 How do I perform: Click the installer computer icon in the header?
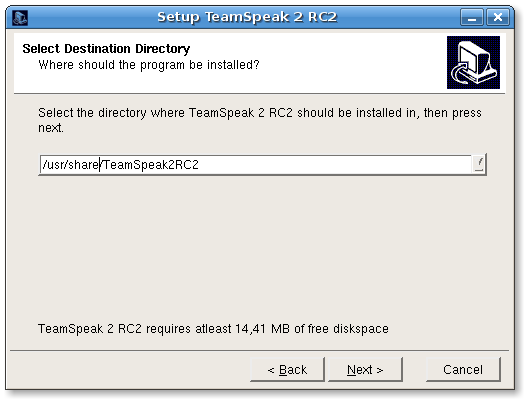tap(473, 62)
